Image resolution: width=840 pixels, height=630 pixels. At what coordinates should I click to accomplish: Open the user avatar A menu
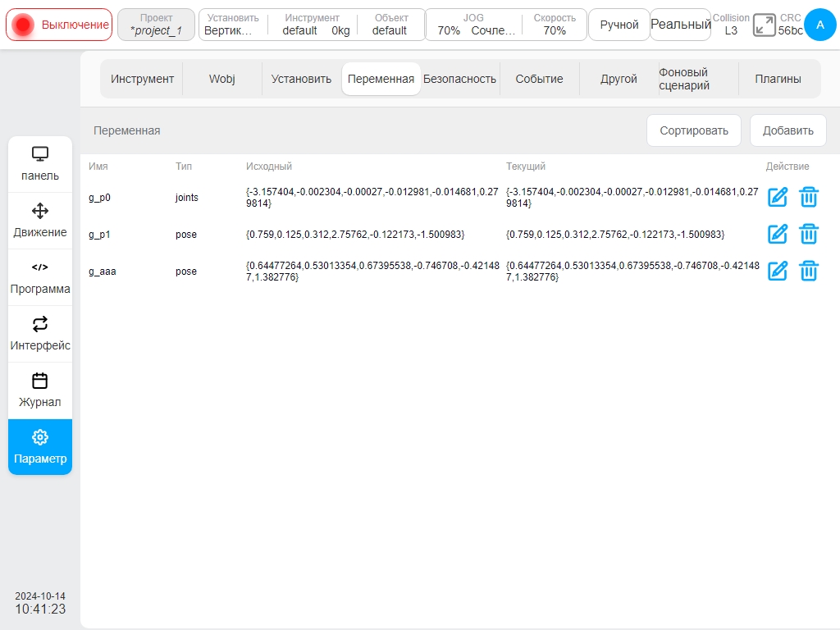click(819, 25)
